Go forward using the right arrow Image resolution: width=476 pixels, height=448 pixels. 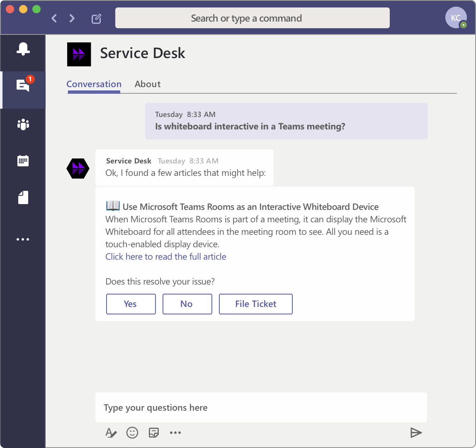[x=72, y=18]
